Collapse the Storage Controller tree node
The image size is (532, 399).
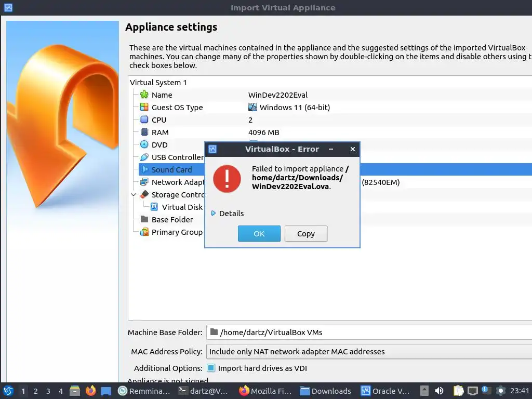(x=134, y=194)
